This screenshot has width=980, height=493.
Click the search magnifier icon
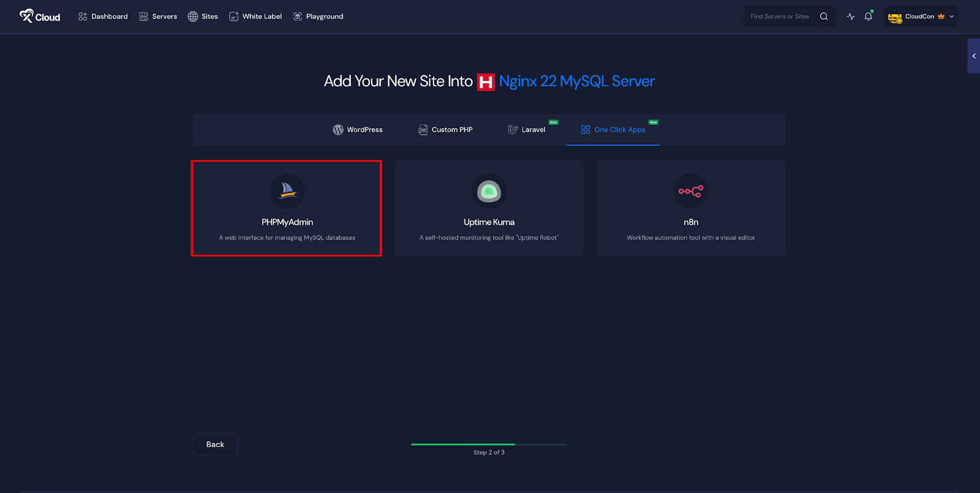824,17
